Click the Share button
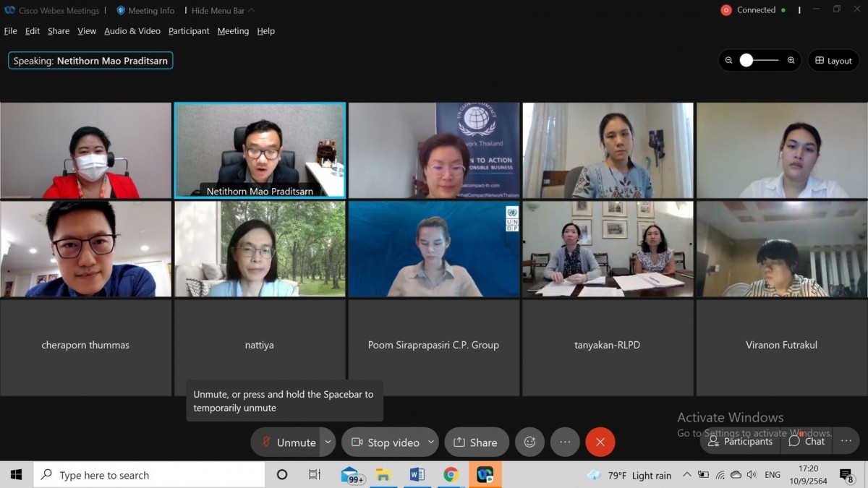 pos(476,442)
